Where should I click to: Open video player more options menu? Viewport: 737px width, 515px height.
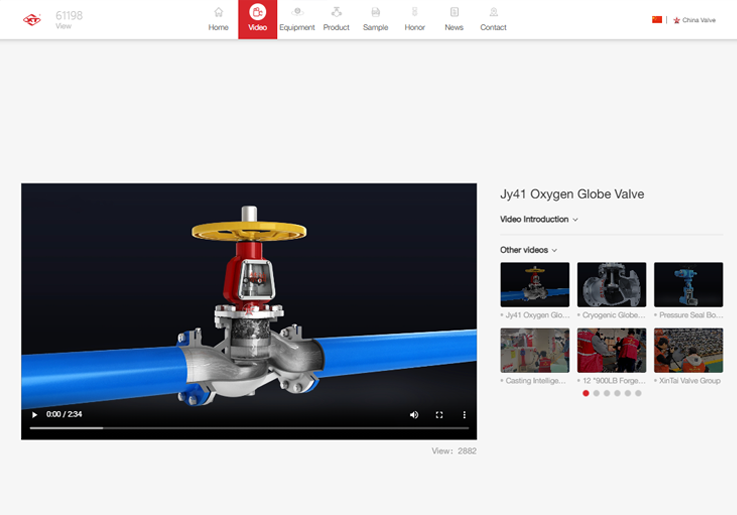464,415
